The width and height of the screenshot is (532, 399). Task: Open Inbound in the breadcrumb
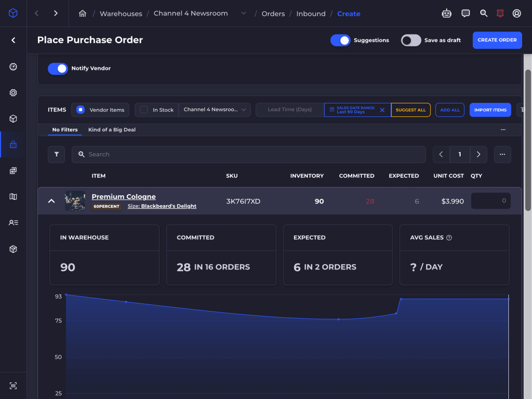click(311, 14)
